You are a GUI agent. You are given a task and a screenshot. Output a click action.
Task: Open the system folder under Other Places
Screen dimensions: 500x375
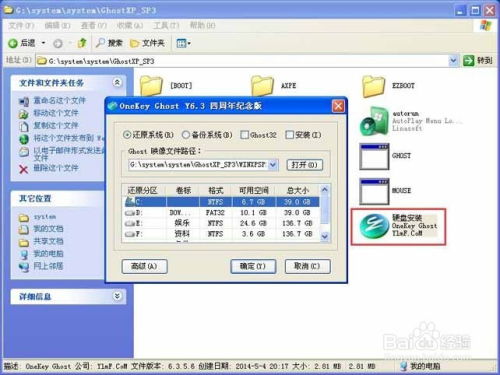45,217
